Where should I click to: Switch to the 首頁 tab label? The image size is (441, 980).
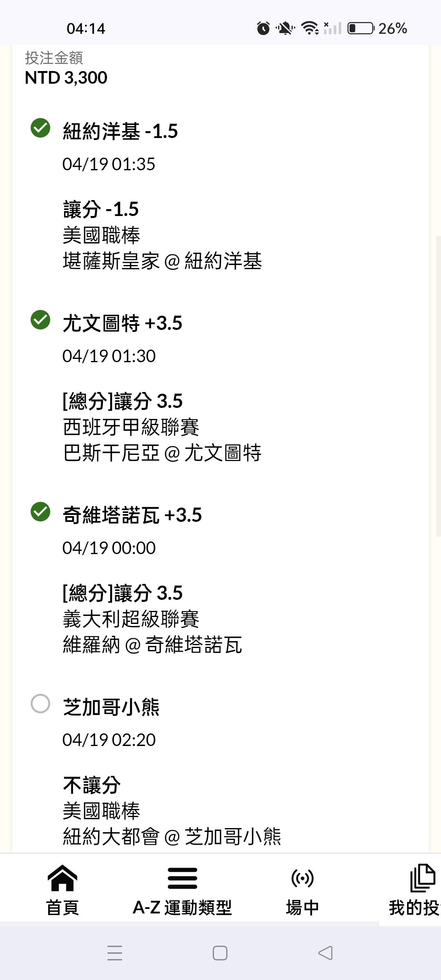tap(62, 908)
